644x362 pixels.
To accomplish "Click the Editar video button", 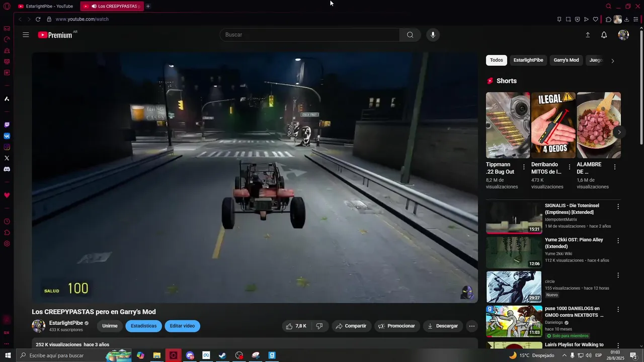I will (182, 326).
